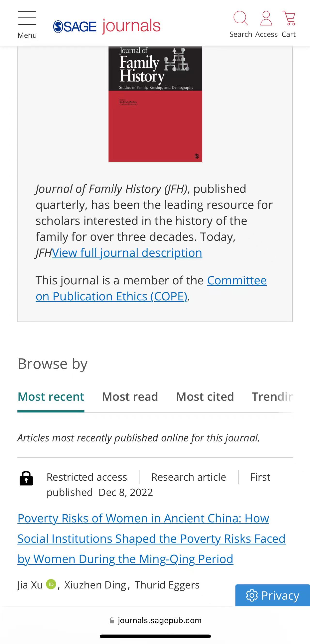The height and width of the screenshot is (644, 310).
Task: Expand View full journal description
Action: coord(127,253)
